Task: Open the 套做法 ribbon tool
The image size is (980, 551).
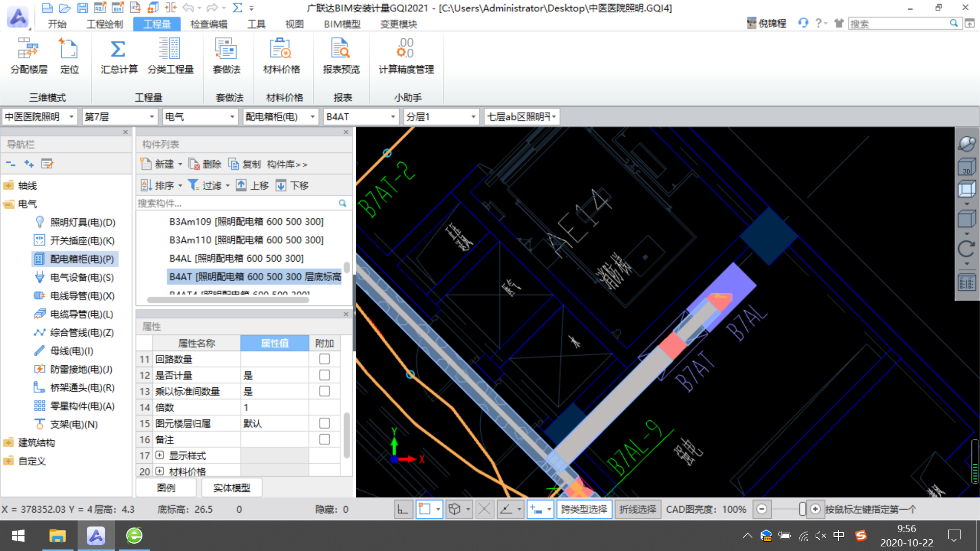Action: (x=226, y=56)
